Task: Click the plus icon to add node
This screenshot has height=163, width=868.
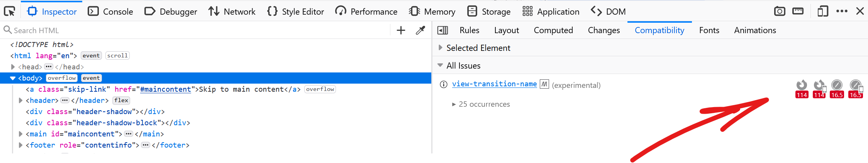Action: point(401,30)
